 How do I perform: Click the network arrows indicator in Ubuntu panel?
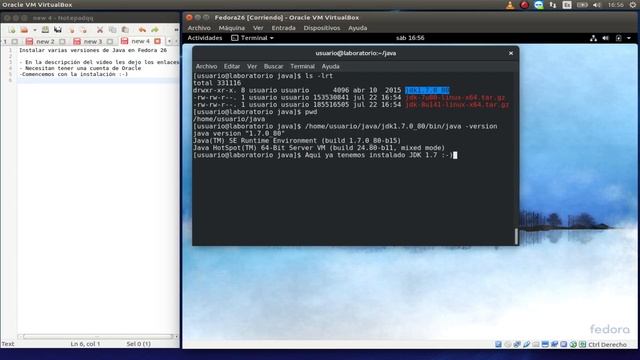[x=553, y=5]
